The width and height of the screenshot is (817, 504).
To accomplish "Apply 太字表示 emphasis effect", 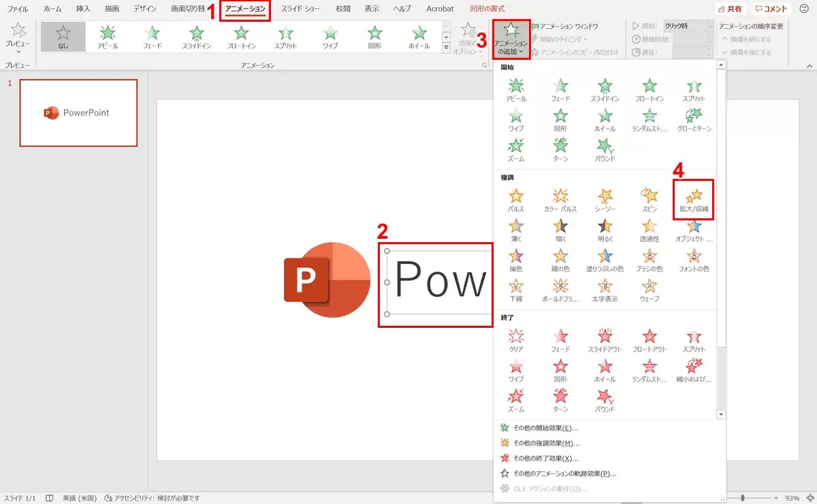I will [x=605, y=290].
